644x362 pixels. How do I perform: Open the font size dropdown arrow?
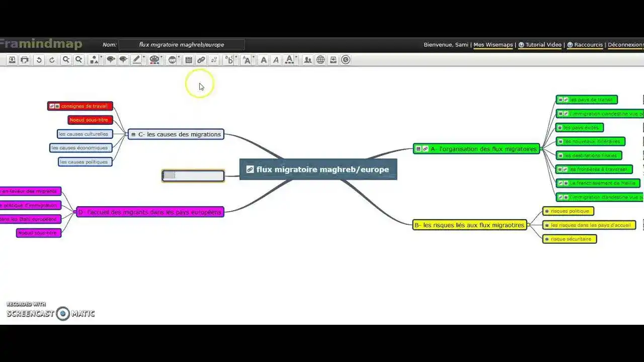point(253,56)
